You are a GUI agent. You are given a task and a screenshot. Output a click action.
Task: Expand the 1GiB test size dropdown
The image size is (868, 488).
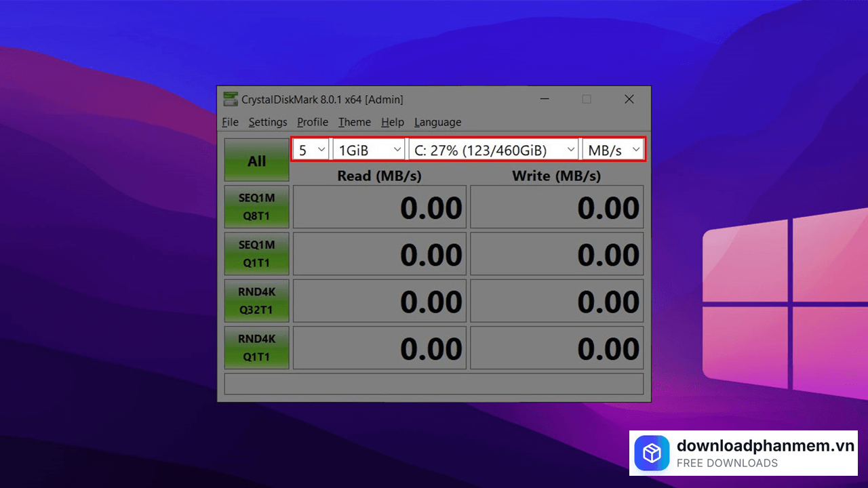click(368, 150)
